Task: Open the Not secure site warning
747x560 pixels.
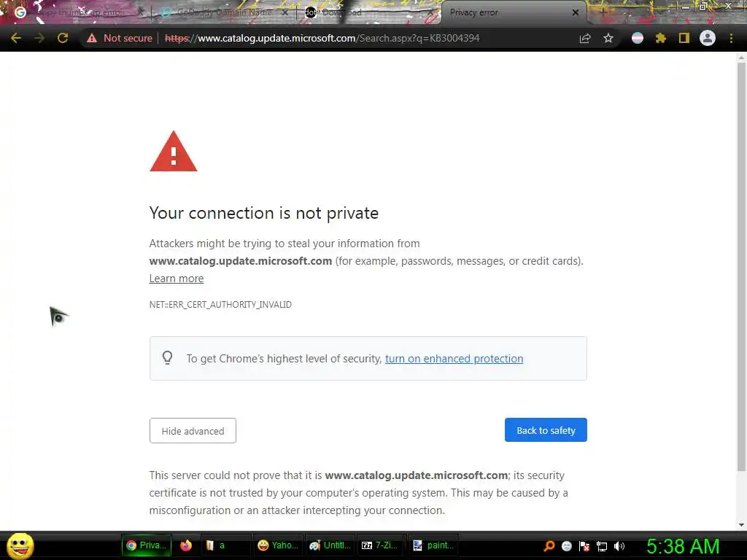Action: (119, 38)
